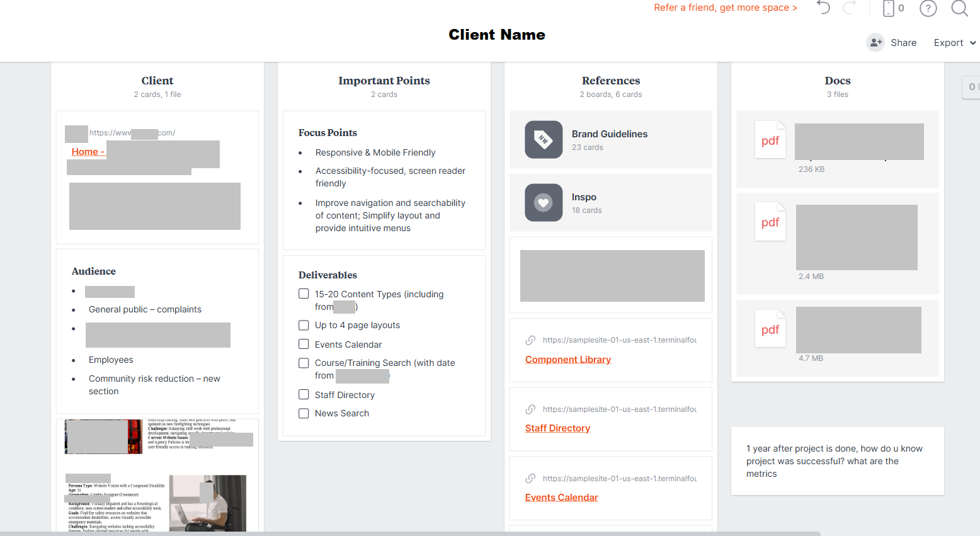
Task: Follow the Staff Directory link
Action: tap(557, 428)
